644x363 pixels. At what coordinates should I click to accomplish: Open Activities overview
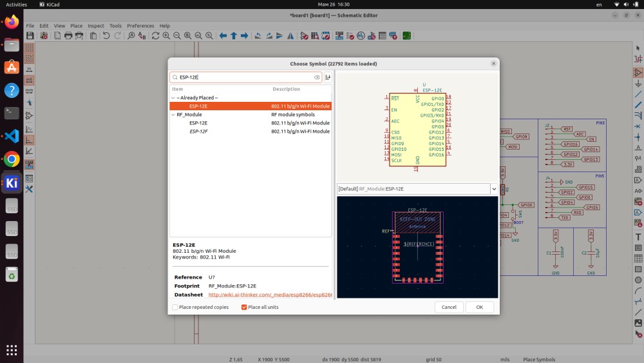click(x=17, y=5)
